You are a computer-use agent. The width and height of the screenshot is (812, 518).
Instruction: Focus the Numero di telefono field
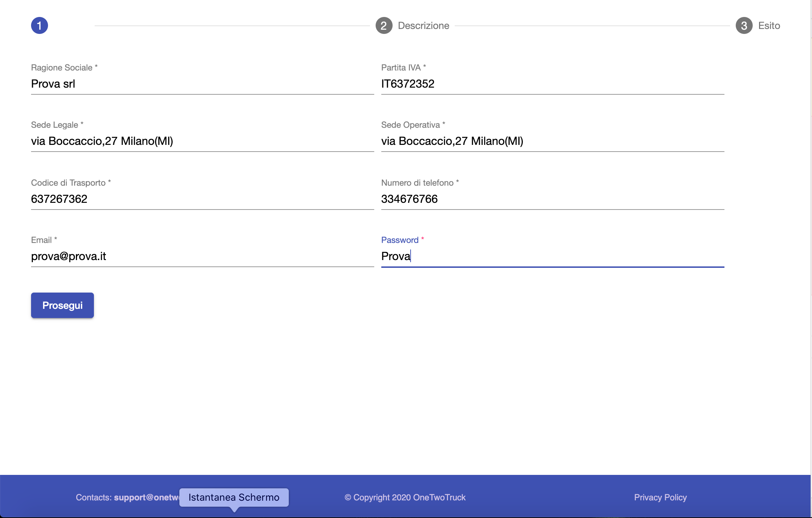coord(553,199)
